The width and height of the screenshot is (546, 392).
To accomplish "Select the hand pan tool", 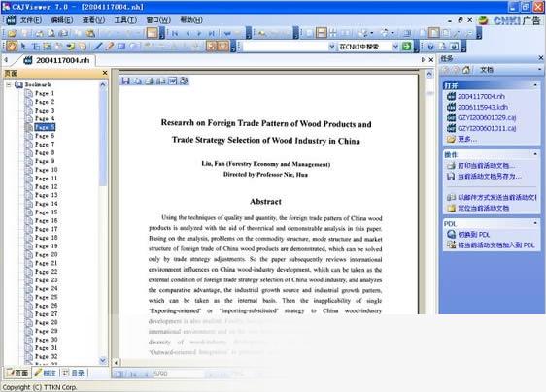I will [x=12, y=47].
